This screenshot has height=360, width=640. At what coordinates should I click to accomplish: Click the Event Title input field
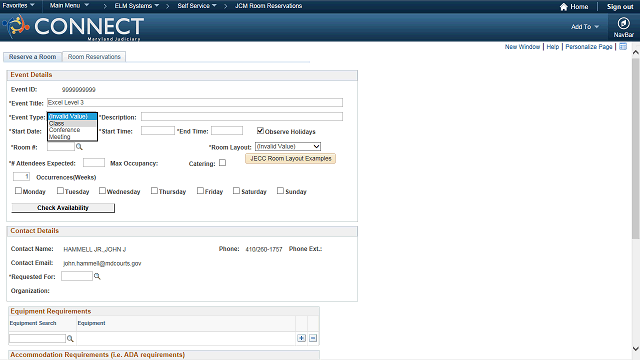(x=195, y=102)
